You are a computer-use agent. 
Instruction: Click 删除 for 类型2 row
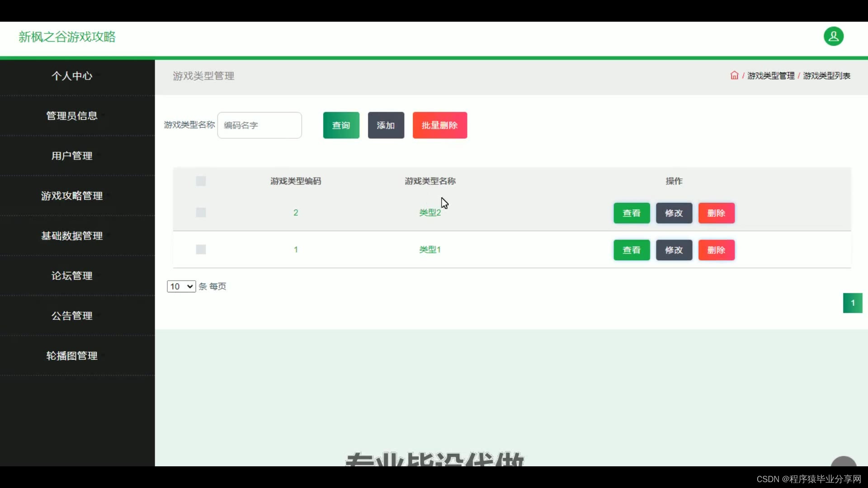716,213
